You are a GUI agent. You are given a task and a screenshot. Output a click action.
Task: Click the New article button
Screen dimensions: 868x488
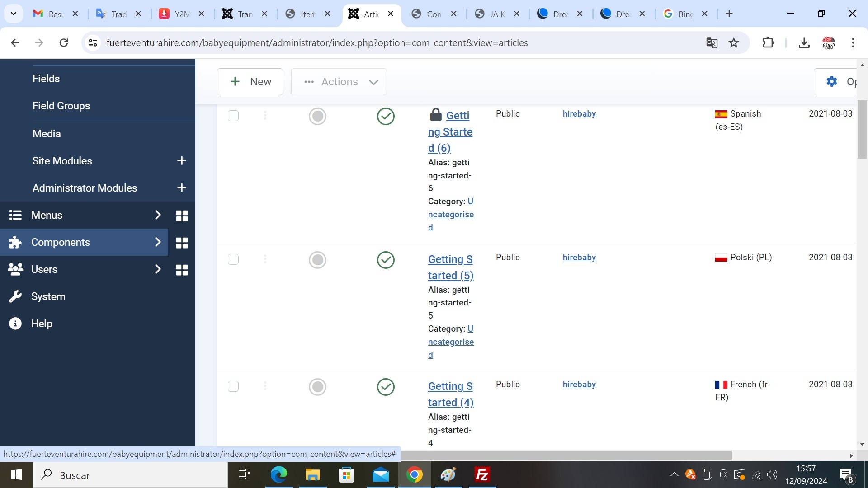click(250, 82)
